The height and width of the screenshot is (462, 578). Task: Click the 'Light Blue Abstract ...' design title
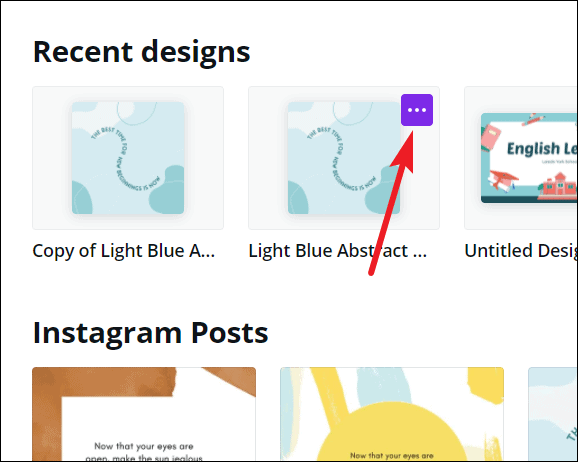click(x=338, y=251)
